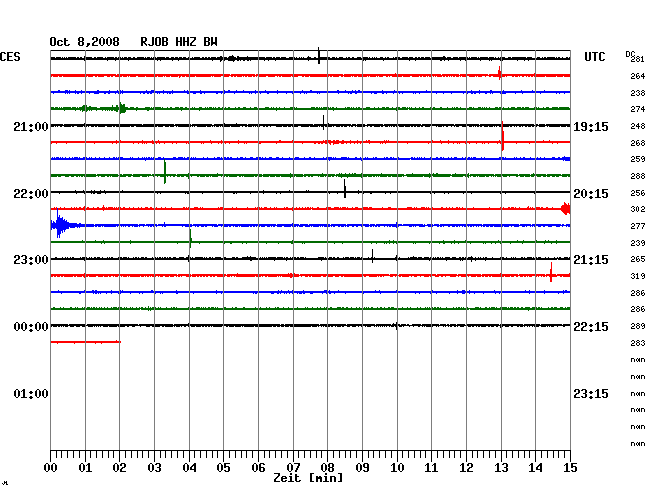Select DC offset value 239

click(x=638, y=243)
